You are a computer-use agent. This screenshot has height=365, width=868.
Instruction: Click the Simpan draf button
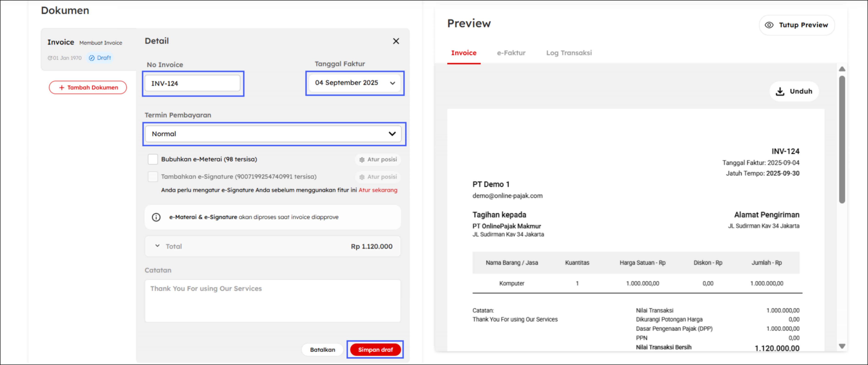pos(375,349)
